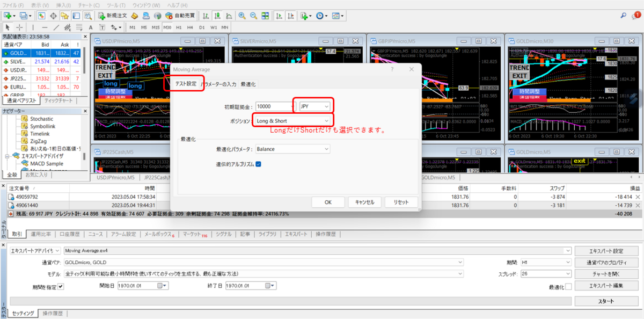The width and height of the screenshot is (644, 319).
Task: Click the リセット button
Action: [401, 202]
